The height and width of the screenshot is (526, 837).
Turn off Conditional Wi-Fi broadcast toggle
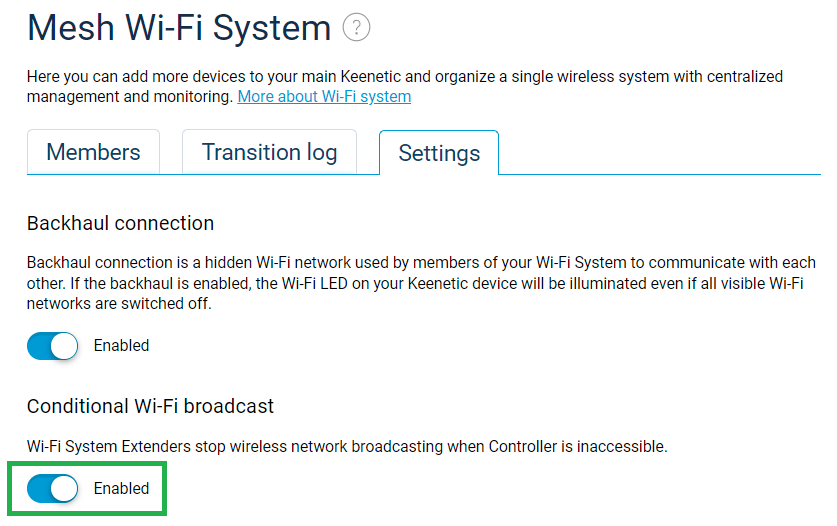52,489
